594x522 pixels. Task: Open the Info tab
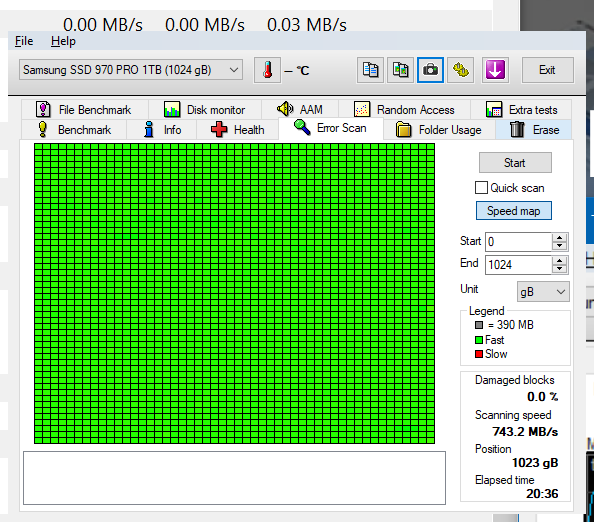[x=162, y=130]
